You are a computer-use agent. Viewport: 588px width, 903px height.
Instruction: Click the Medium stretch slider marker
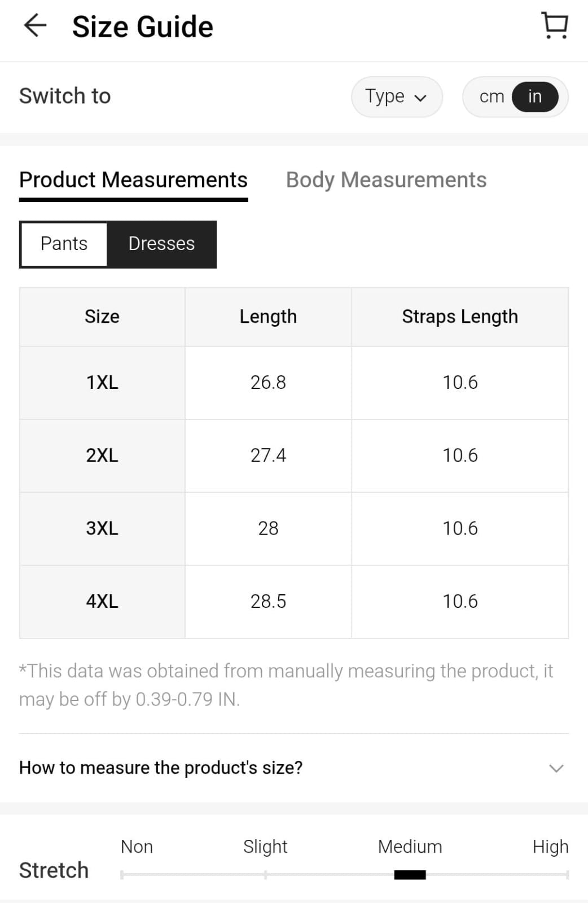[x=410, y=875]
